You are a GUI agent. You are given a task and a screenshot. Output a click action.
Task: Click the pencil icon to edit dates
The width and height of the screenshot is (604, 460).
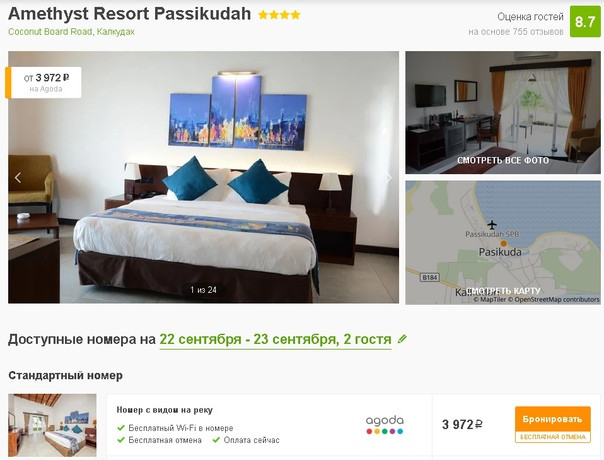click(x=402, y=339)
